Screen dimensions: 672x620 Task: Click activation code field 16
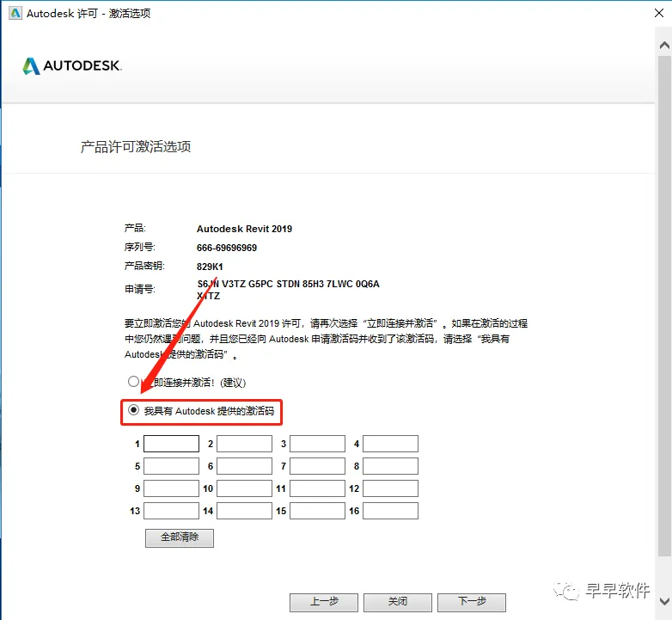(390, 511)
